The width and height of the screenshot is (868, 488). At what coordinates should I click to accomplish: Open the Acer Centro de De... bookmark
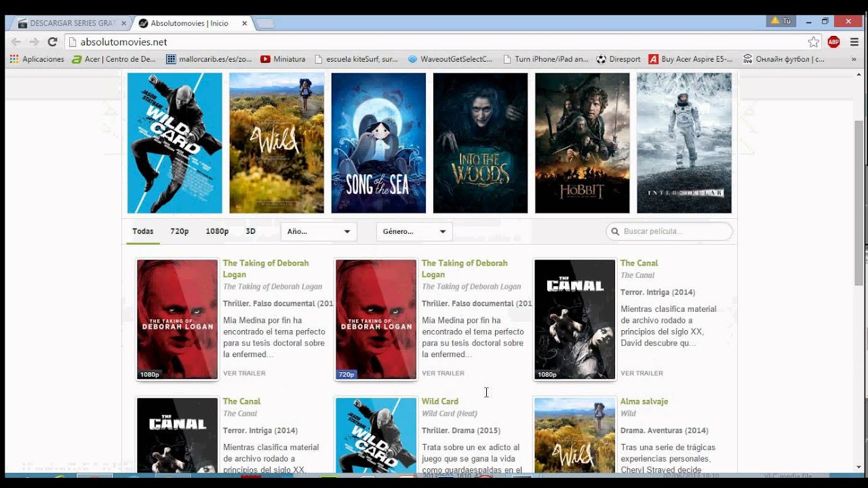point(114,59)
